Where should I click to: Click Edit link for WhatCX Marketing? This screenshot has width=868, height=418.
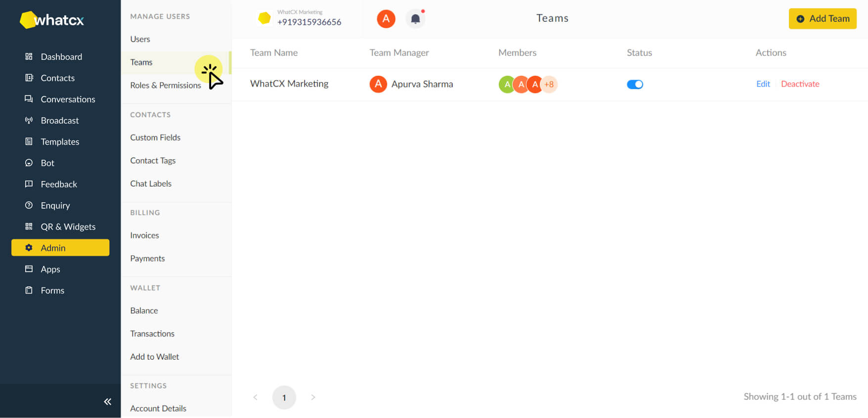[x=763, y=84]
